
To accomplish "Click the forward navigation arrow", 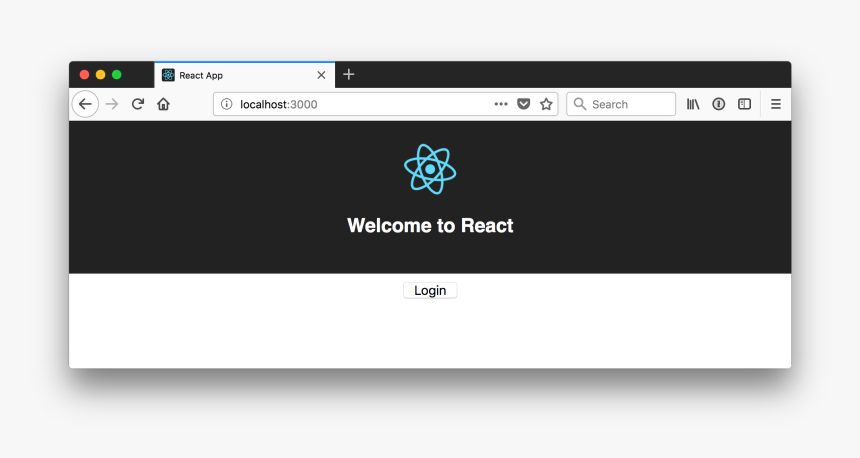I will (112, 104).
